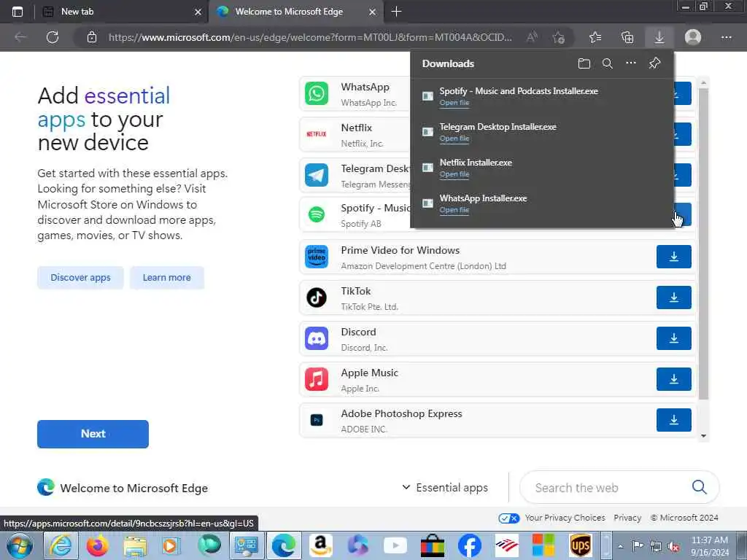Open file for Telegram Desktop installer
This screenshot has height=560, width=747.
(454, 139)
